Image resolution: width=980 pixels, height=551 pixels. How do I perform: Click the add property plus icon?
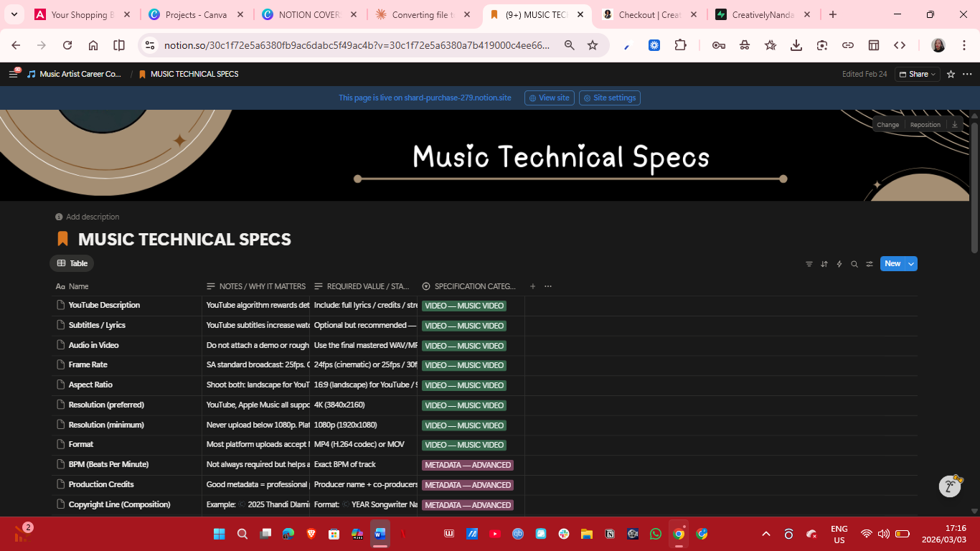coord(533,286)
